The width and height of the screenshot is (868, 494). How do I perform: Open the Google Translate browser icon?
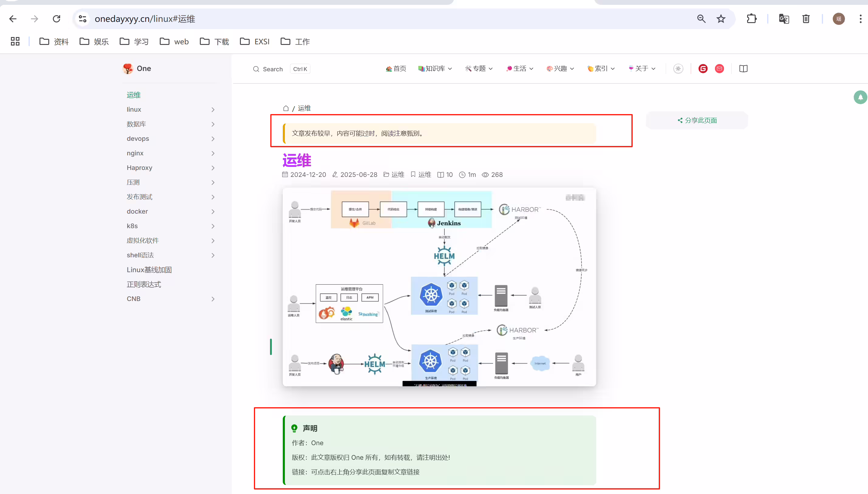(x=784, y=19)
